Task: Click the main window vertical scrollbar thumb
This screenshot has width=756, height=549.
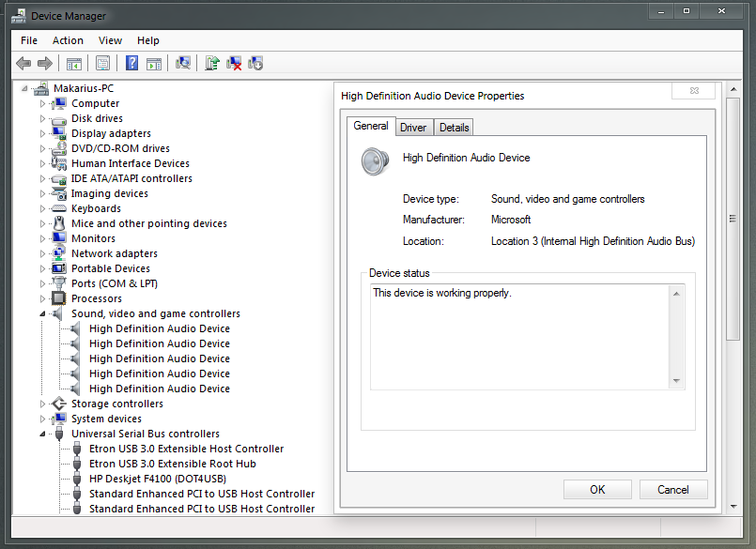Action: [x=733, y=219]
